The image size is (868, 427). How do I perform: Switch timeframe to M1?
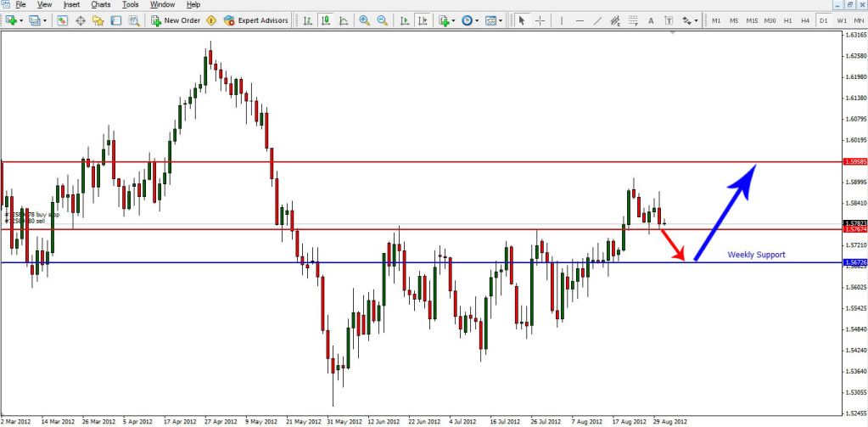tap(716, 20)
